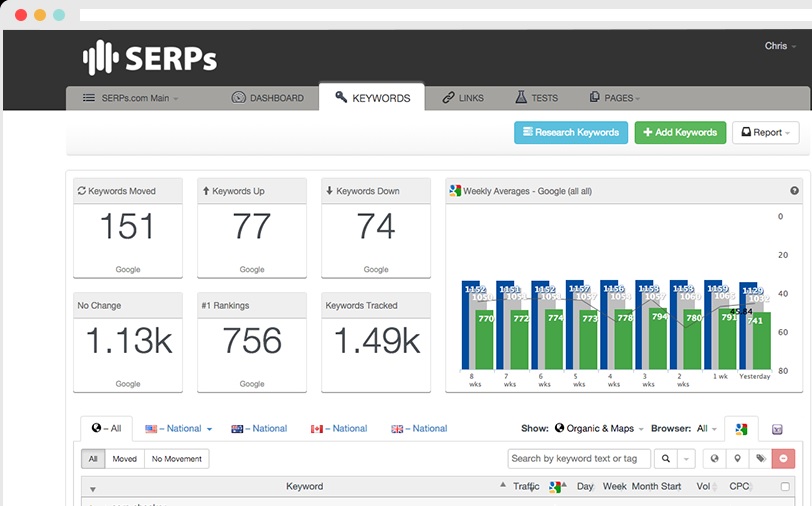Image resolution: width=812 pixels, height=506 pixels.
Task: Click the Keywords Up arrow icon
Action: tap(206, 191)
